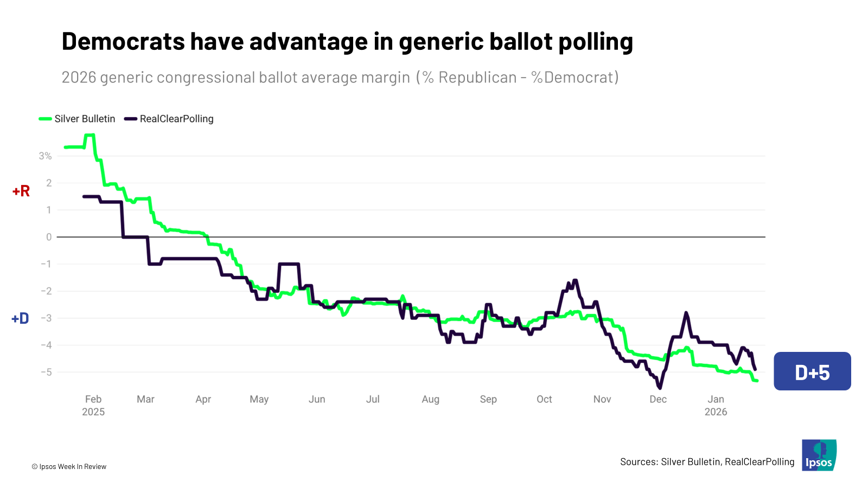The width and height of the screenshot is (868, 488).
Task: Toggle the Silver Bulletin legend label
Action: pos(85,119)
